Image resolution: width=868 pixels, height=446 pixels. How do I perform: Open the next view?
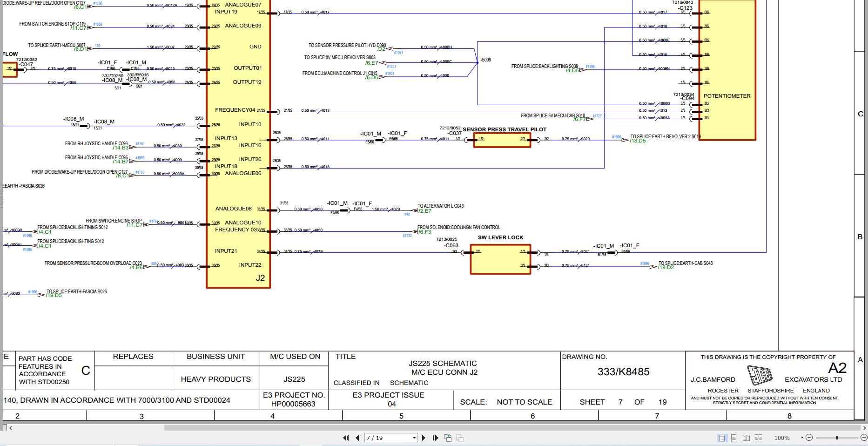pyautogui.click(x=460, y=438)
